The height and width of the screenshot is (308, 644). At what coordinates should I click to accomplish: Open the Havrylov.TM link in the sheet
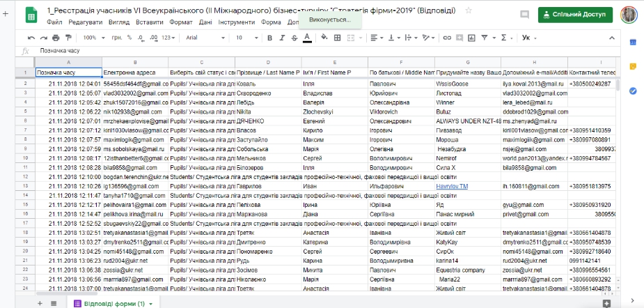coord(453,186)
